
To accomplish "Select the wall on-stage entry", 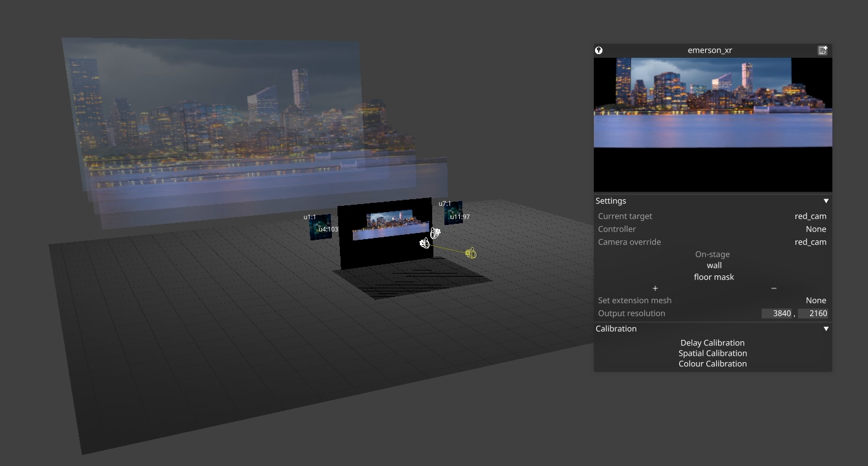I will [714, 266].
